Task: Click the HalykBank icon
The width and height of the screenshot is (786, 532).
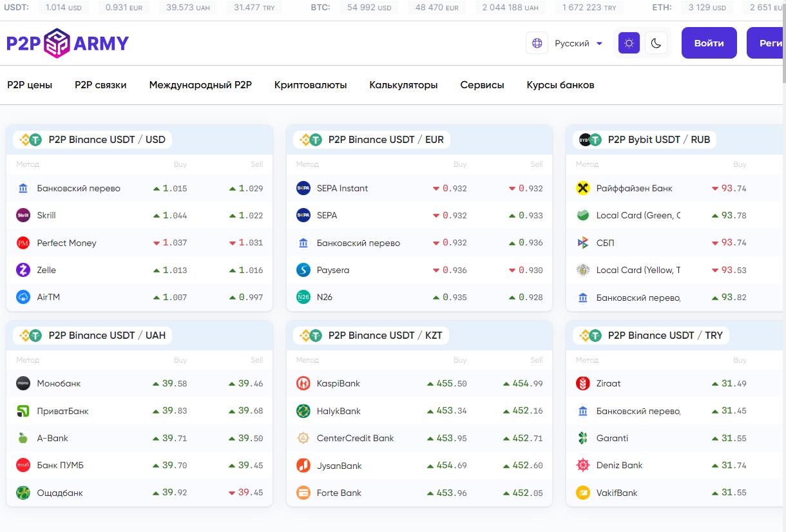Action: (303, 411)
